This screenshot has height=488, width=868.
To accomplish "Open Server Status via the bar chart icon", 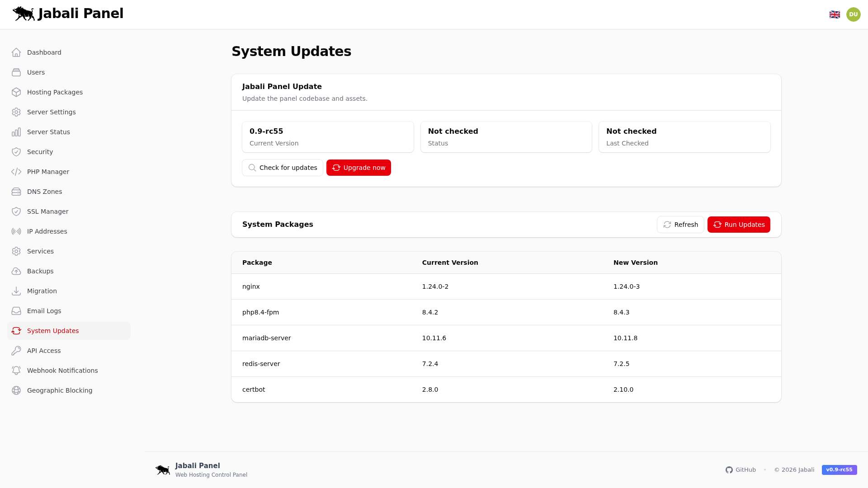I will pos(16,132).
